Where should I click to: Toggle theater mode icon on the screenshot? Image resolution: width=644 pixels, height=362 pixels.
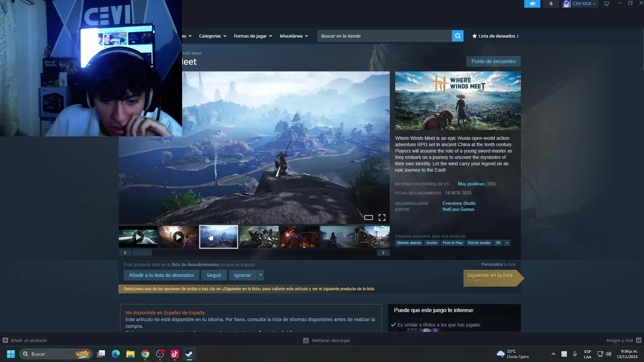[x=368, y=218]
